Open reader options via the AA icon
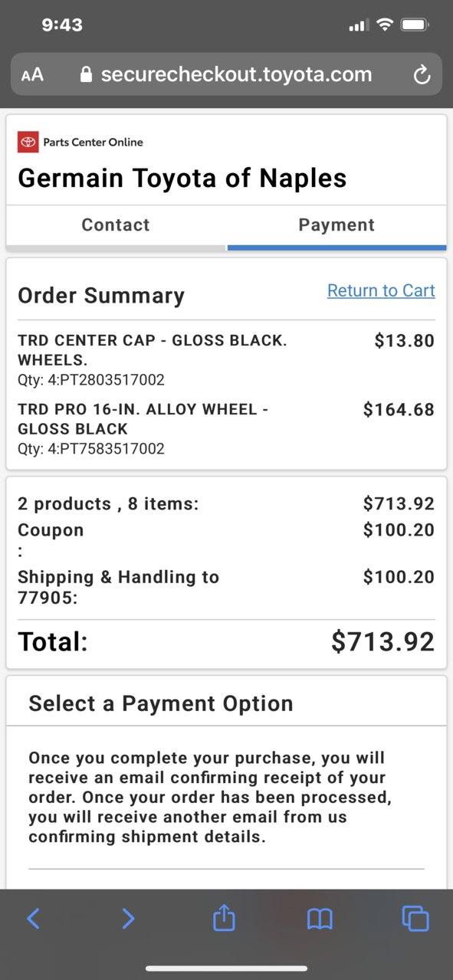453x980 pixels. [x=32, y=74]
